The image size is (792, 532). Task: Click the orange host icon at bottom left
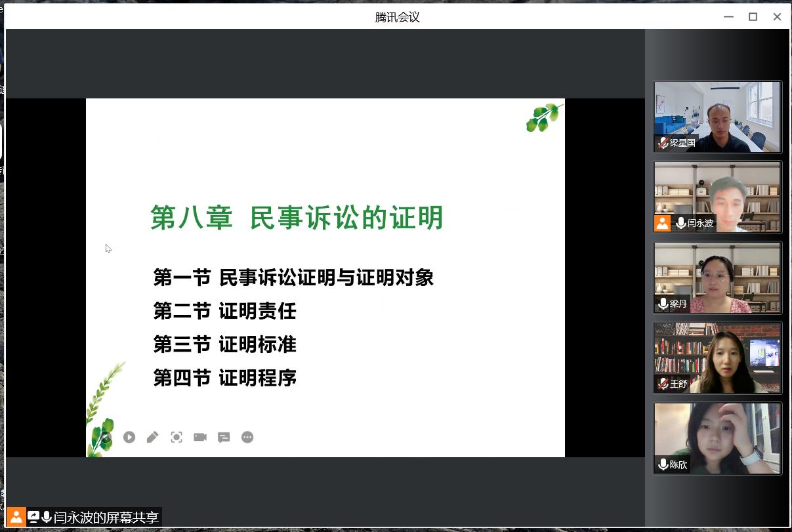coord(16,517)
